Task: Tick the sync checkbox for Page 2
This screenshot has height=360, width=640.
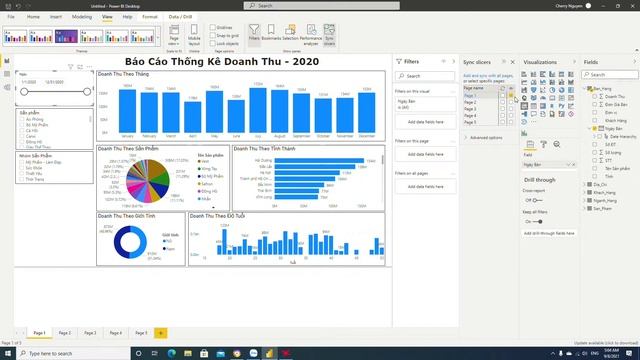Action: 502,102
